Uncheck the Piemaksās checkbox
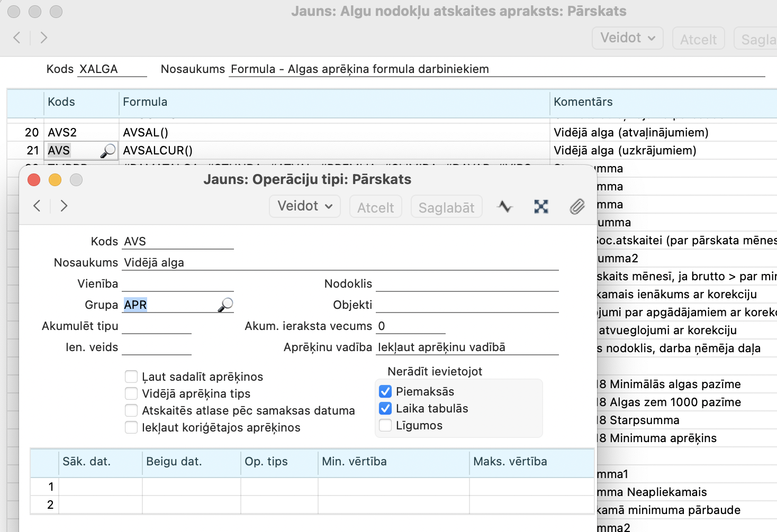The width and height of the screenshot is (777, 532). pyautogui.click(x=385, y=391)
